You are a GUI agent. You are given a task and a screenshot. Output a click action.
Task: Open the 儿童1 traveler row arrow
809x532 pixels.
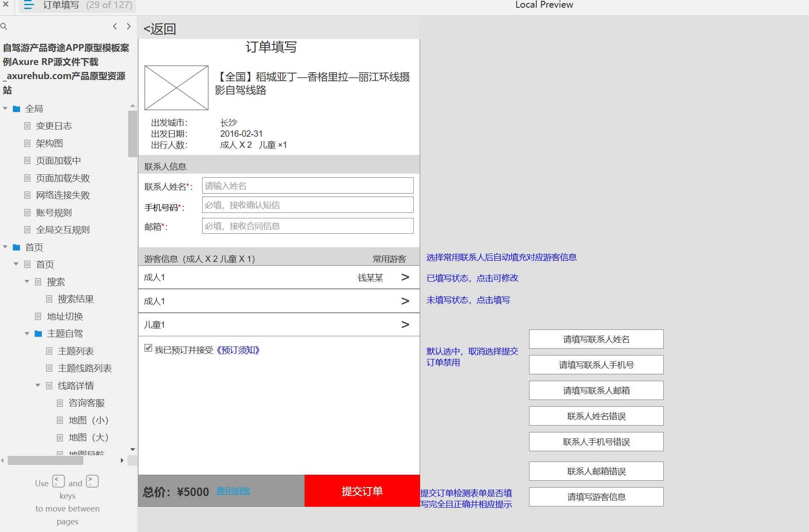point(405,325)
